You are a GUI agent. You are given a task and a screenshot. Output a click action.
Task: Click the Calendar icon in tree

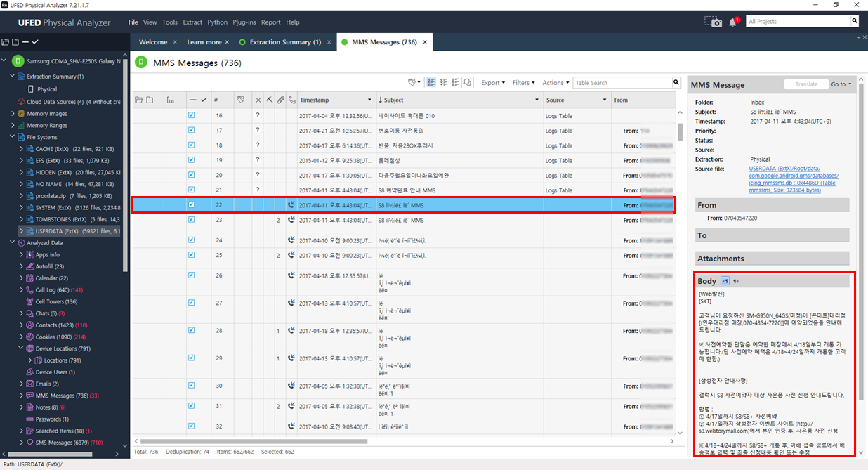tap(29, 278)
